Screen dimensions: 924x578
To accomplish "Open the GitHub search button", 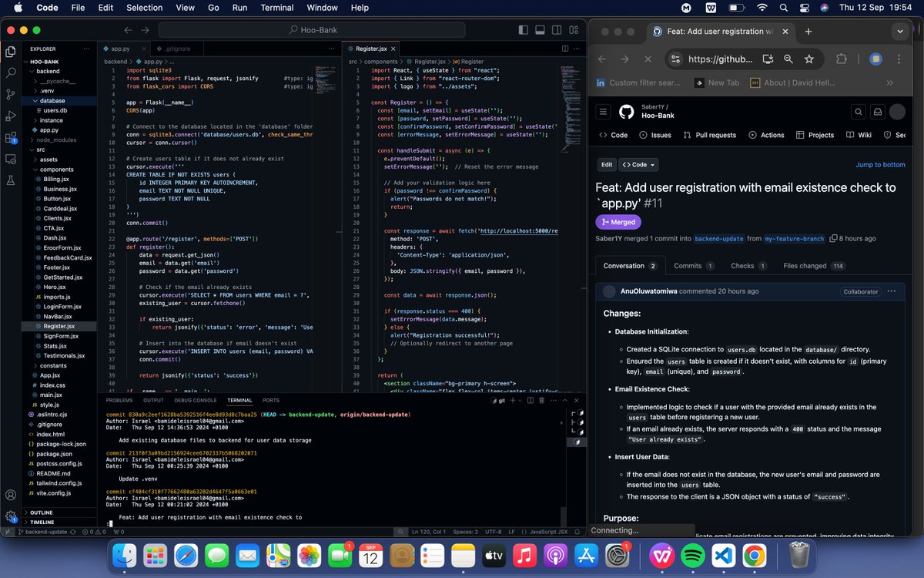I will [x=858, y=112].
